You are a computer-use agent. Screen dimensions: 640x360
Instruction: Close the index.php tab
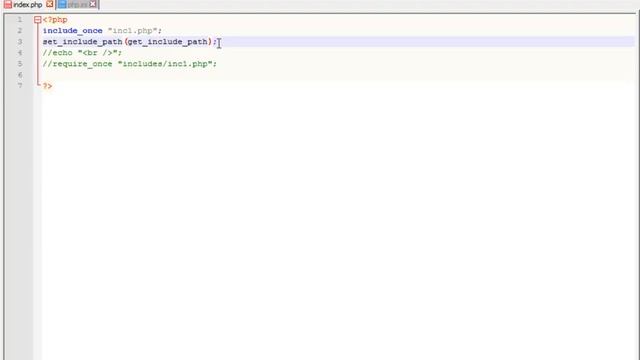[49, 4]
